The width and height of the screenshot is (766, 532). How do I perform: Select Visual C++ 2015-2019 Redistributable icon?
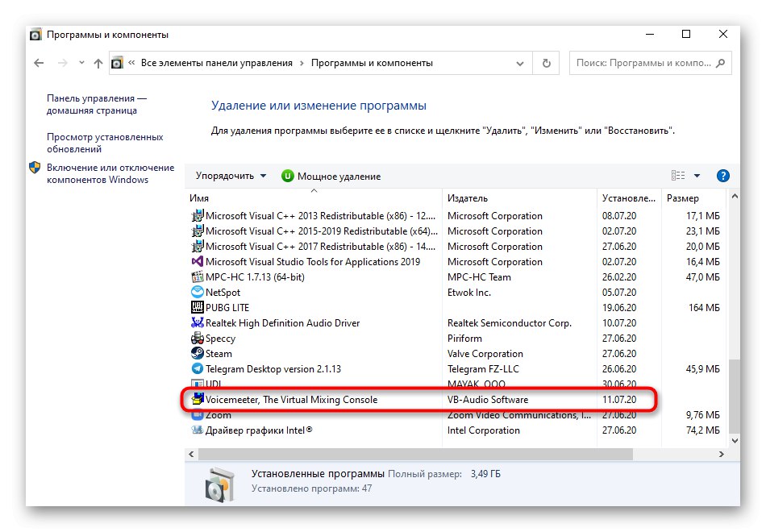click(198, 231)
